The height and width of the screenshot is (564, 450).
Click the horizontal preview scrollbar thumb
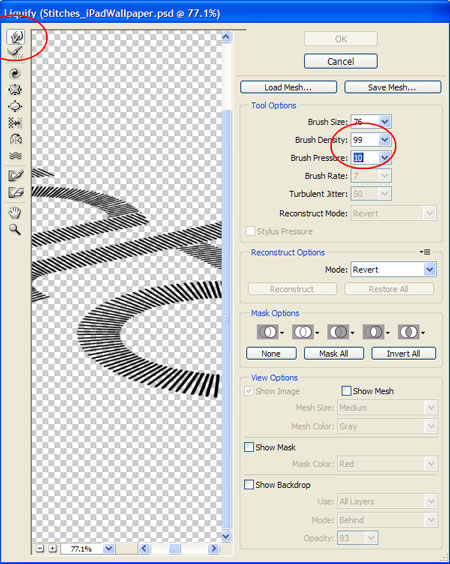click(174, 548)
